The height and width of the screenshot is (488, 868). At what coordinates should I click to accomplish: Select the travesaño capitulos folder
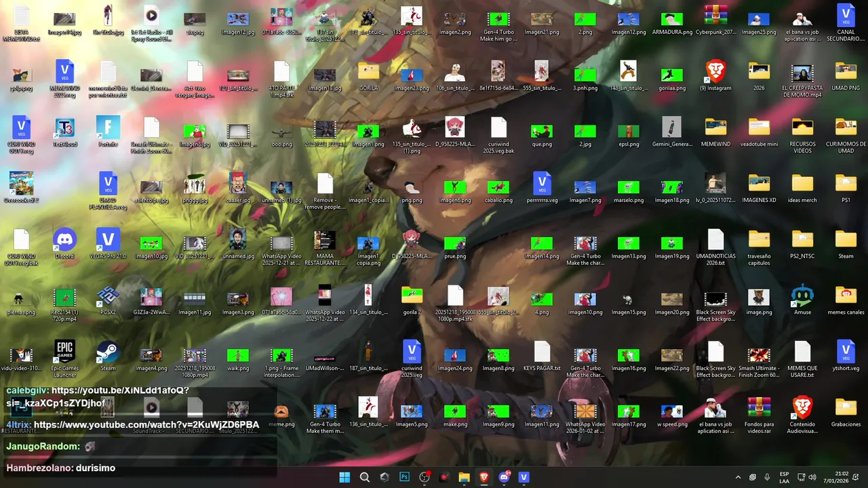tap(759, 247)
